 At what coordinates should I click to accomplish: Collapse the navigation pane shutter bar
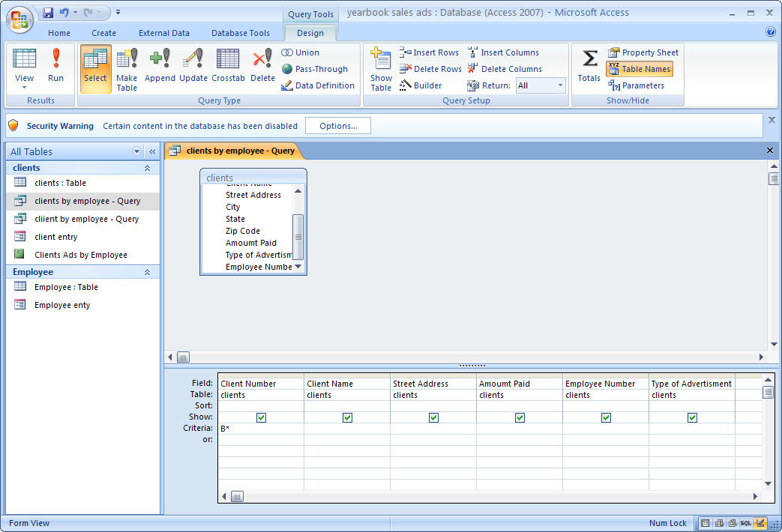pos(152,151)
